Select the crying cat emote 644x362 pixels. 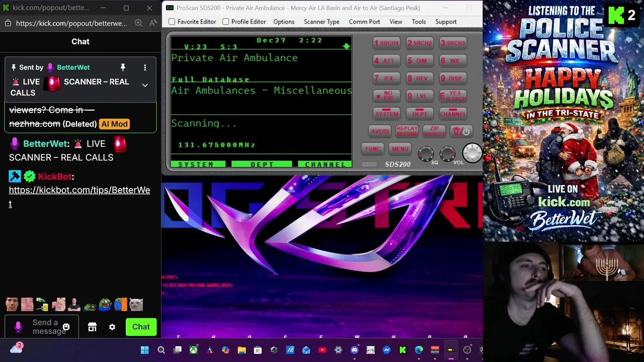coord(136,304)
